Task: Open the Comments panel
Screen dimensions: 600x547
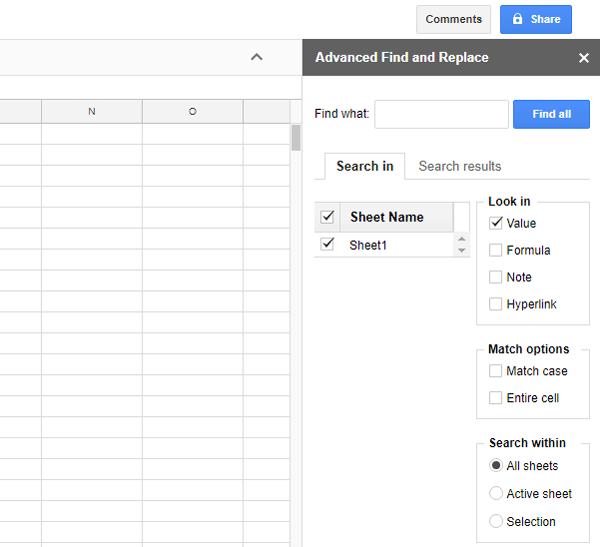Action: tap(453, 19)
